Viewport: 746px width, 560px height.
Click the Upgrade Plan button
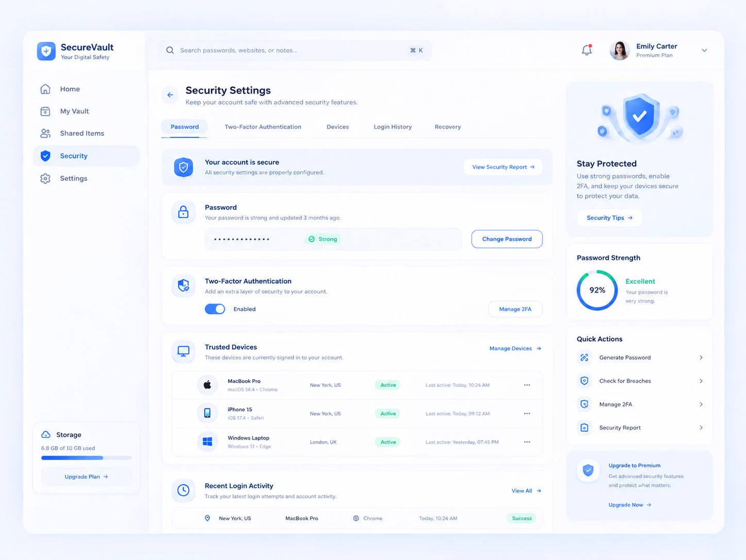point(86,477)
